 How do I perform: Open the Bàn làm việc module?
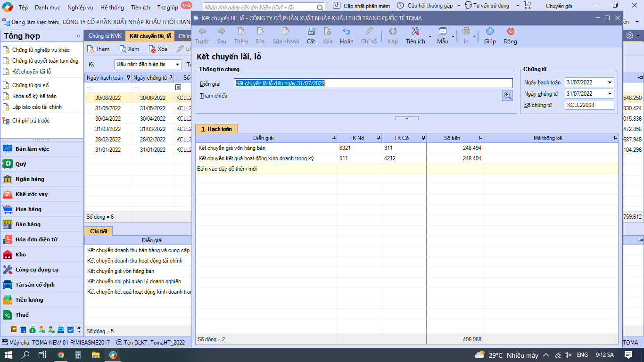click(x=42, y=149)
